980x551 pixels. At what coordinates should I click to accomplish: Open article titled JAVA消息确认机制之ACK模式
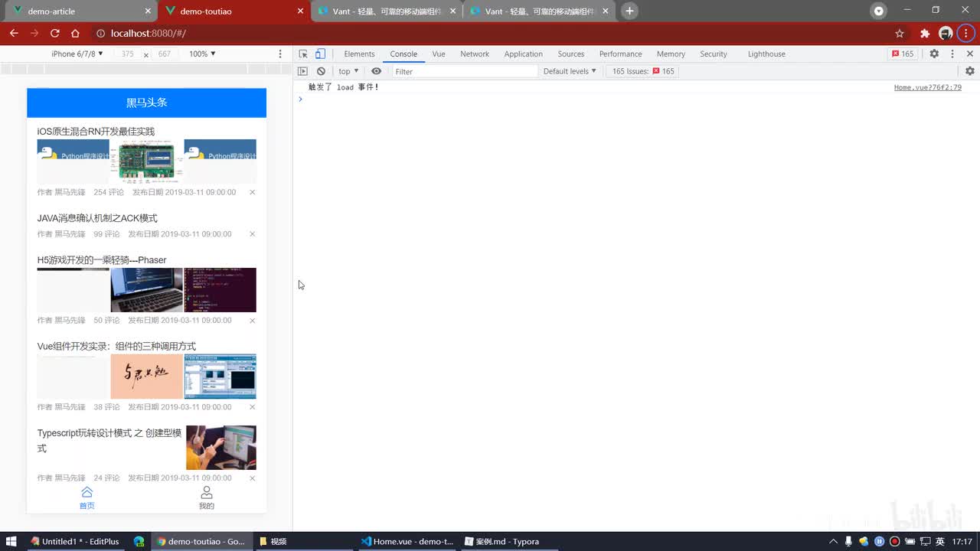(x=97, y=218)
